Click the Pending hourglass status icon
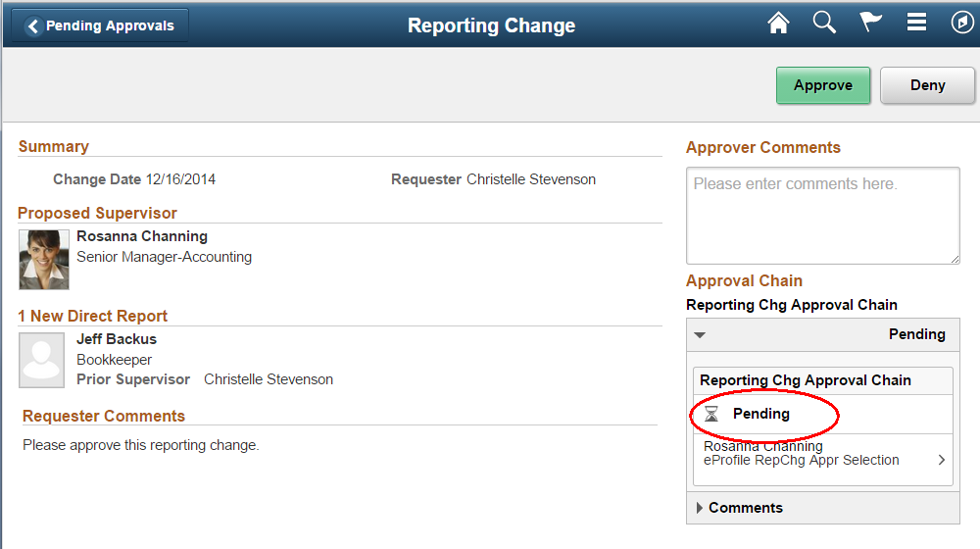 712,415
